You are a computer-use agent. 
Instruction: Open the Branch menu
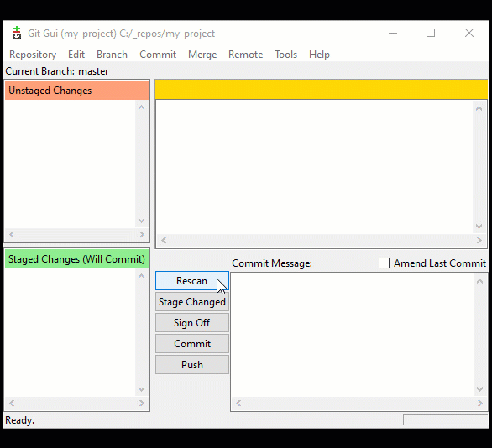[112, 55]
